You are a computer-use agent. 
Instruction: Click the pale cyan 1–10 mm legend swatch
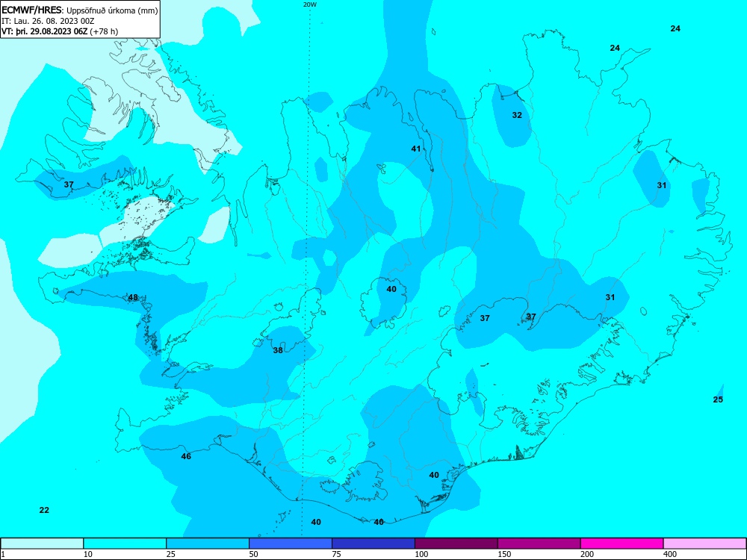42,544
